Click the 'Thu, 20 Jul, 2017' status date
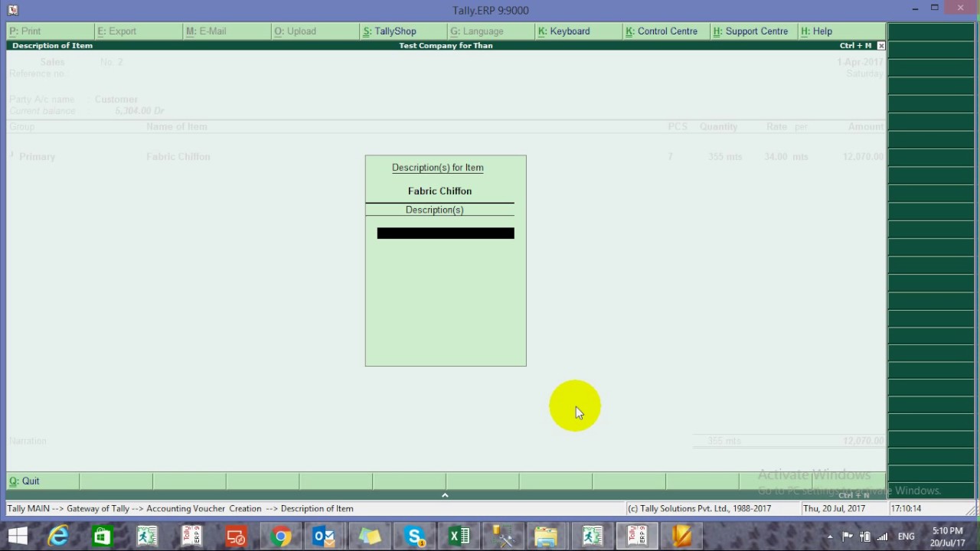This screenshot has width=980, height=551. tap(834, 509)
